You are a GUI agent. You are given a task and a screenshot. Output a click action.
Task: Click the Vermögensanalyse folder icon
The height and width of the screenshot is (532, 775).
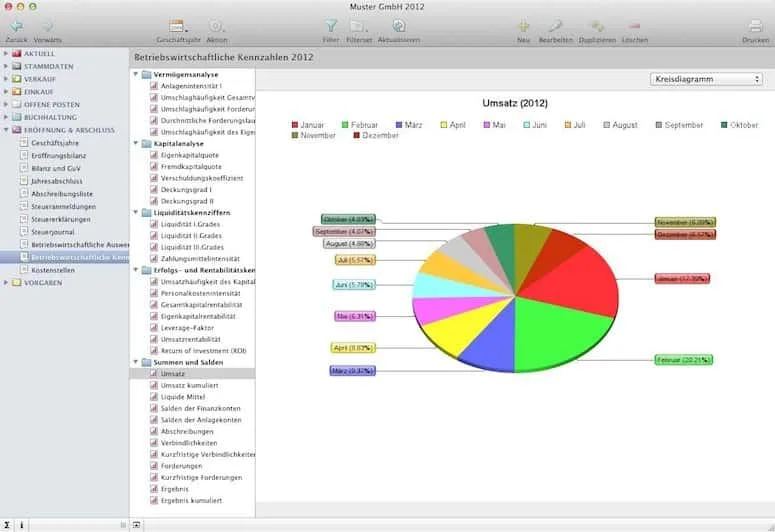click(146, 75)
